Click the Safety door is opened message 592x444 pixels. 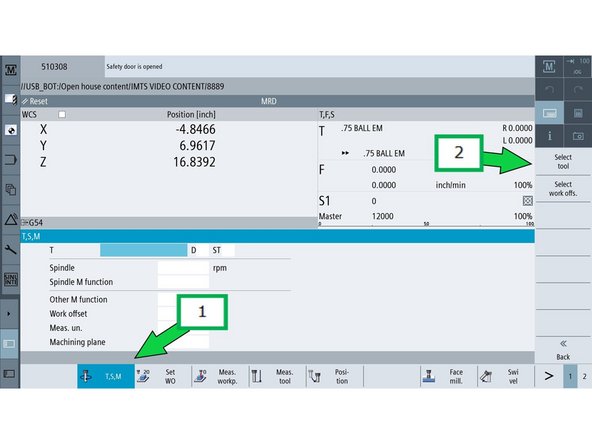(134, 66)
